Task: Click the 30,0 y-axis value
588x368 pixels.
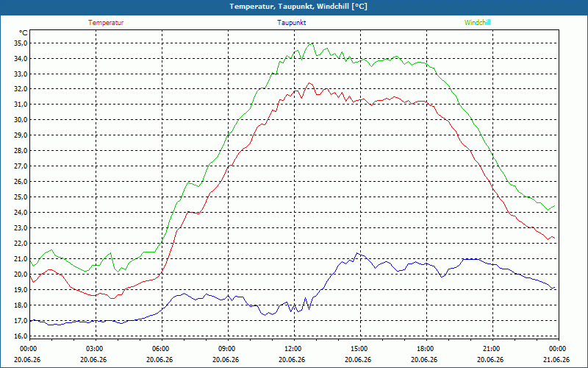Action: pyautogui.click(x=21, y=120)
